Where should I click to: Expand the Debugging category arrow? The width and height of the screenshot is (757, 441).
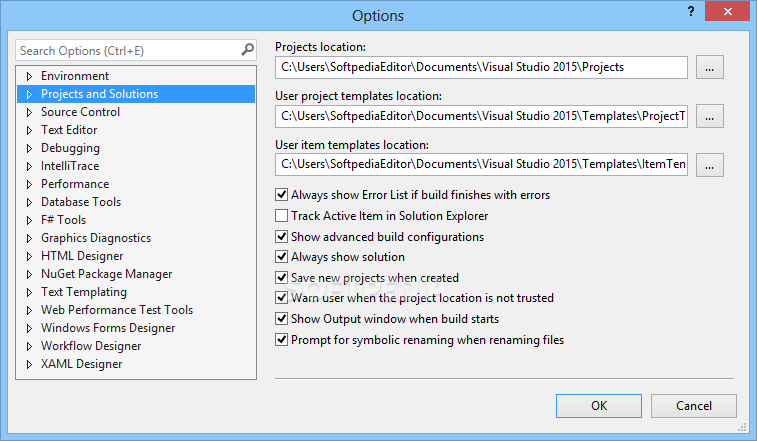point(29,148)
